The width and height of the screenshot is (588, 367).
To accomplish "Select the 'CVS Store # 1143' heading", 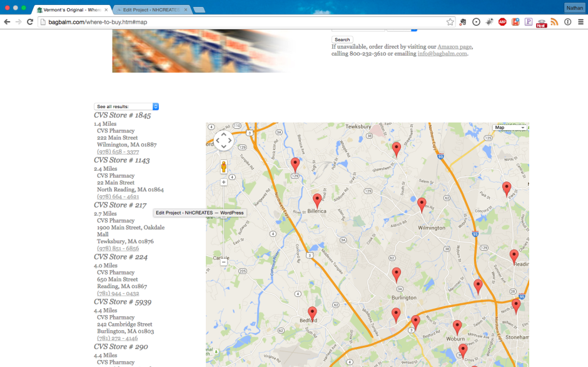I will (122, 160).
